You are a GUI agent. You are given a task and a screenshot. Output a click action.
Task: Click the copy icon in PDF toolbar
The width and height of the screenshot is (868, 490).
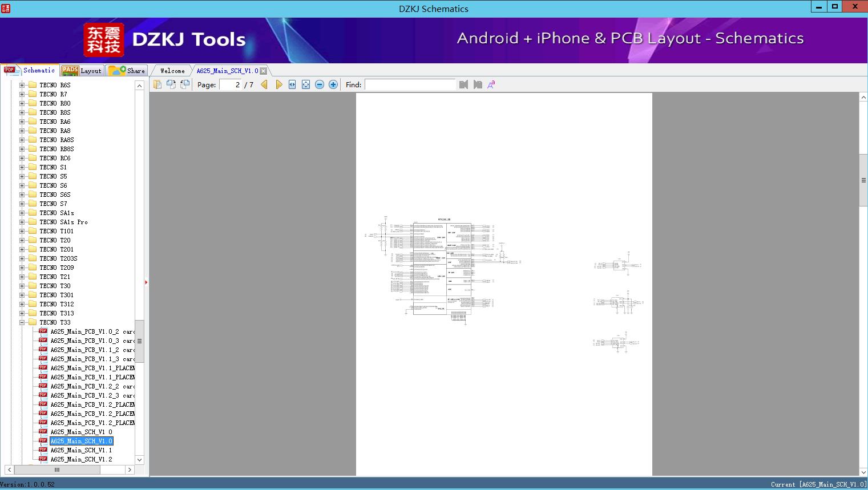[x=158, y=84]
